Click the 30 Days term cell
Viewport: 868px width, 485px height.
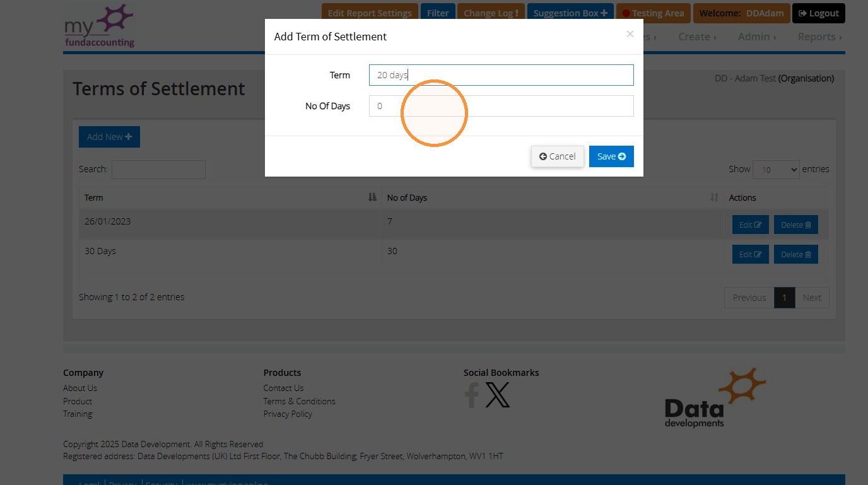(x=230, y=254)
